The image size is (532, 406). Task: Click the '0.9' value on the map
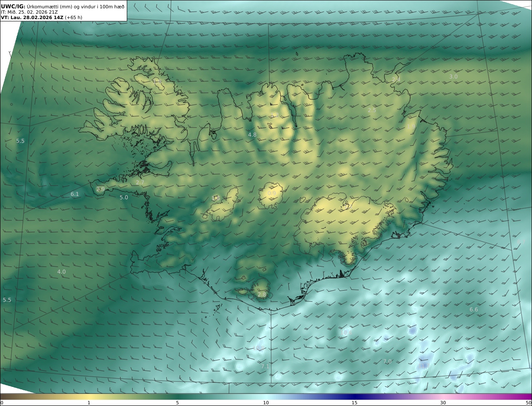[272, 193]
